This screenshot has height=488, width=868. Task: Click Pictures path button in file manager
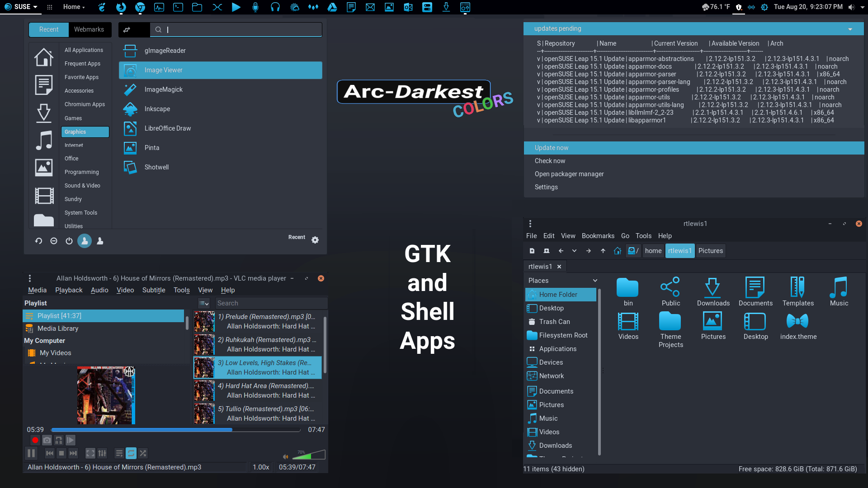pos(711,251)
